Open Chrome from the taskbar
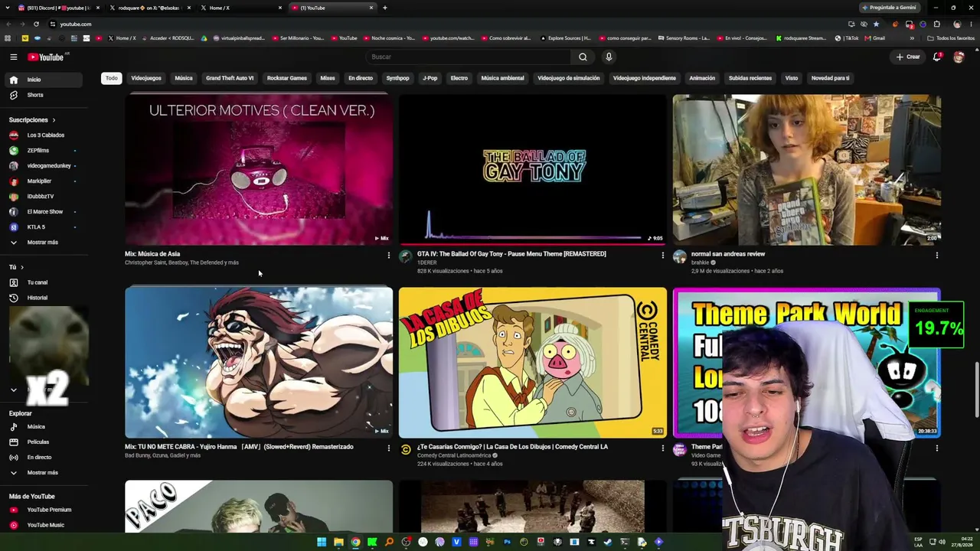Screen dimensions: 980x551 (x=355, y=542)
